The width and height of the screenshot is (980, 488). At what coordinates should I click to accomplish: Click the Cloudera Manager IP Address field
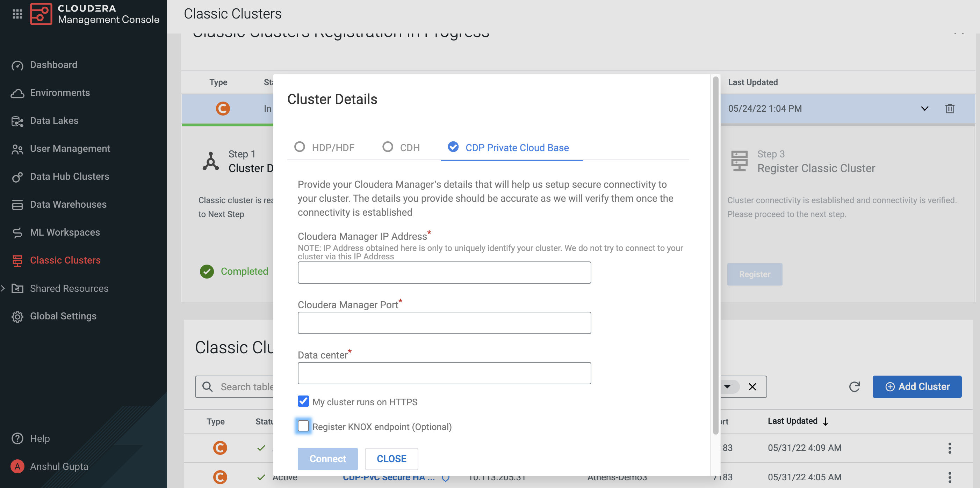pyautogui.click(x=444, y=273)
